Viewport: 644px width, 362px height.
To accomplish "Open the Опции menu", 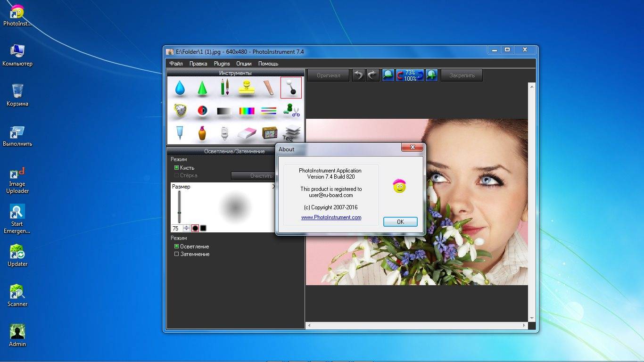I will 244,63.
